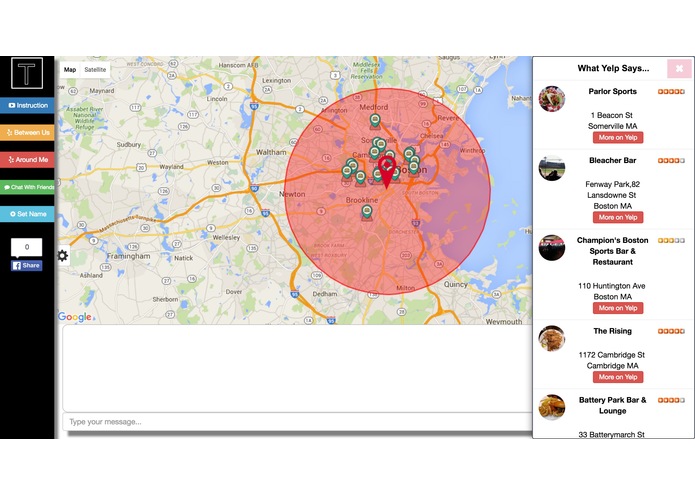This screenshot has height=494, width=695.
Task: Choose the Around Me button
Action: [27, 159]
